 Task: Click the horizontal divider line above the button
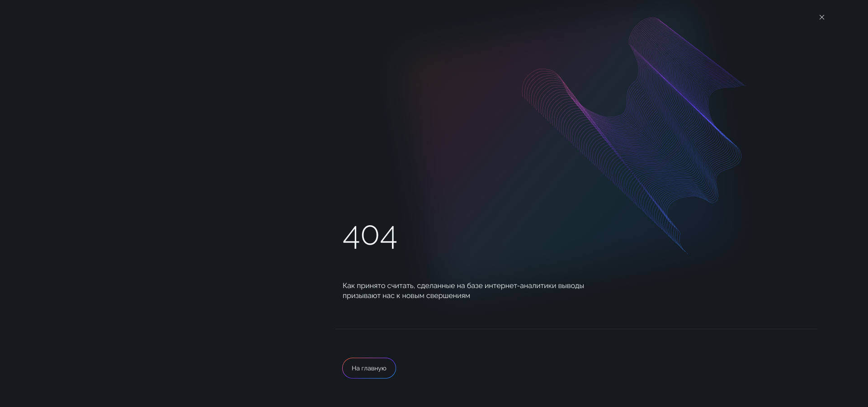click(x=576, y=329)
